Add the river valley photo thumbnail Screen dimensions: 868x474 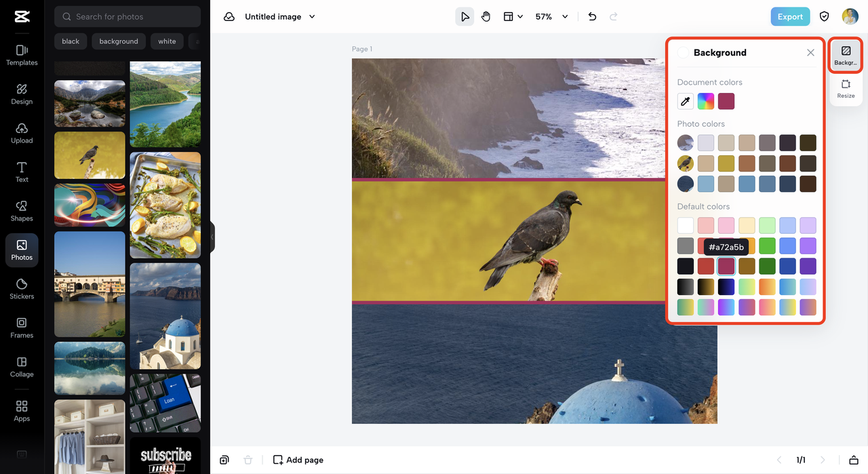165,104
